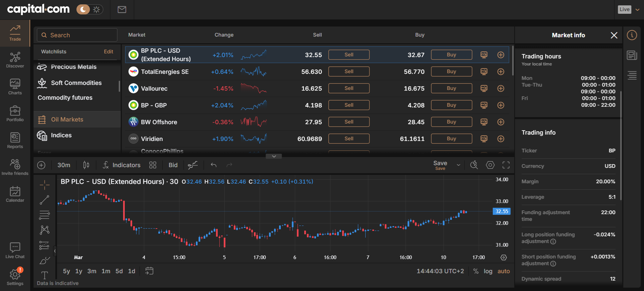Switch the Bid price type

[x=173, y=165]
